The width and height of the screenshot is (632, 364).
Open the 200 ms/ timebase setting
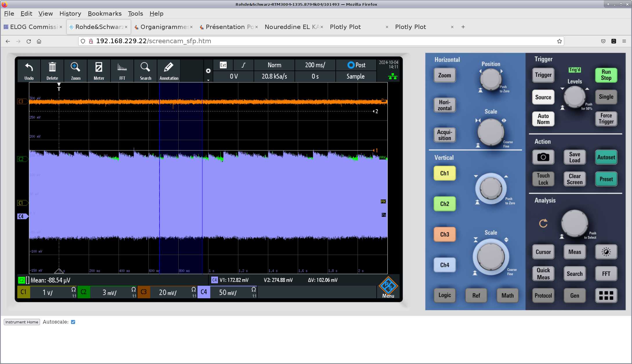(315, 65)
